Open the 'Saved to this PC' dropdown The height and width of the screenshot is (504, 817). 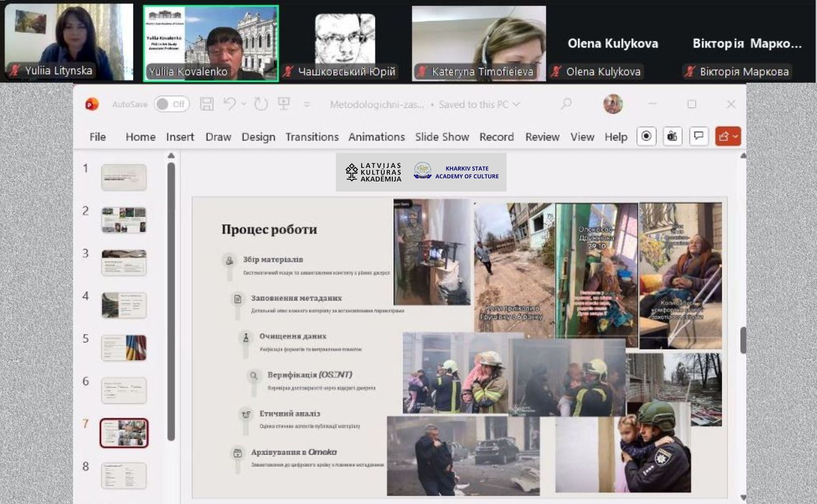point(516,104)
